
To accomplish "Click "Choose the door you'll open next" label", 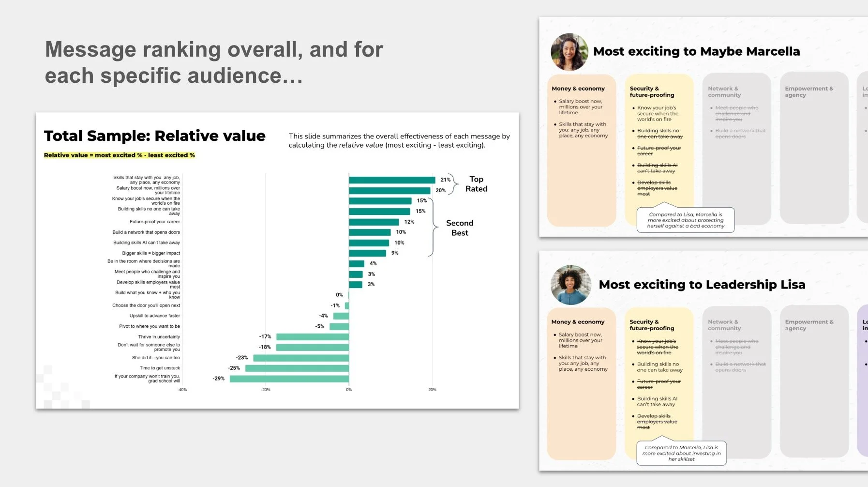I will tap(146, 305).
